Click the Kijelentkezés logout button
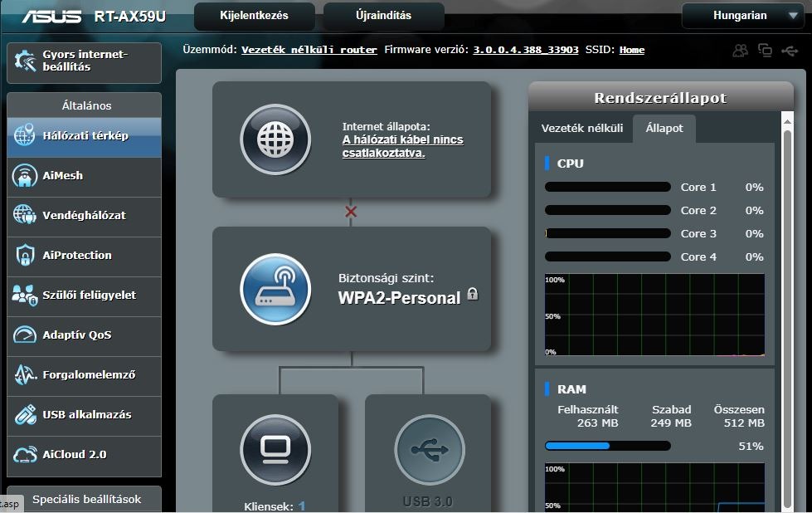This screenshot has height=513, width=812. tap(255, 16)
